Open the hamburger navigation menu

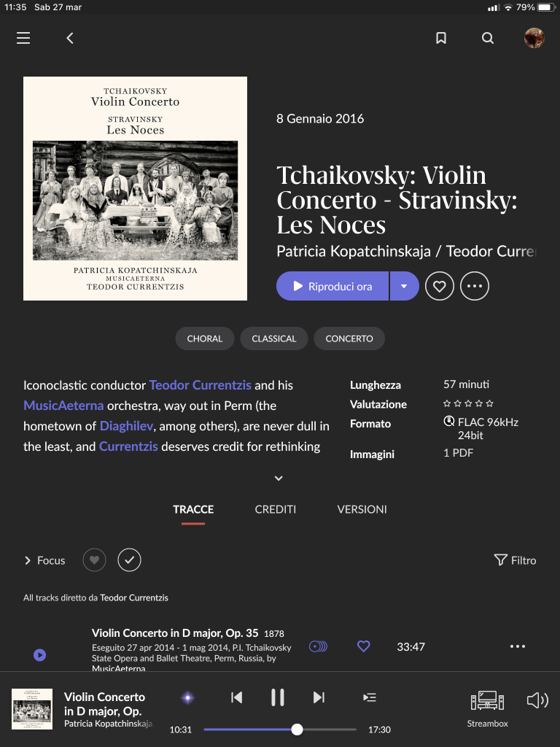click(x=23, y=38)
